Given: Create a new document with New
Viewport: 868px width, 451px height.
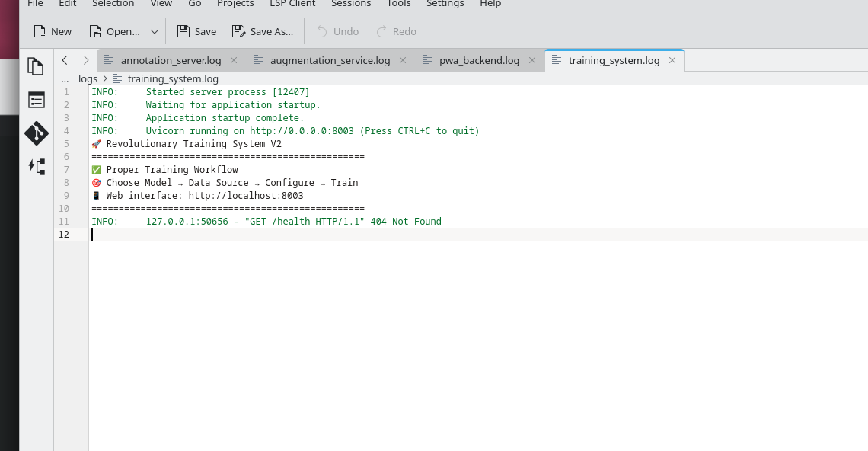Looking at the screenshot, I should pyautogui.click(x=53, y=31).
